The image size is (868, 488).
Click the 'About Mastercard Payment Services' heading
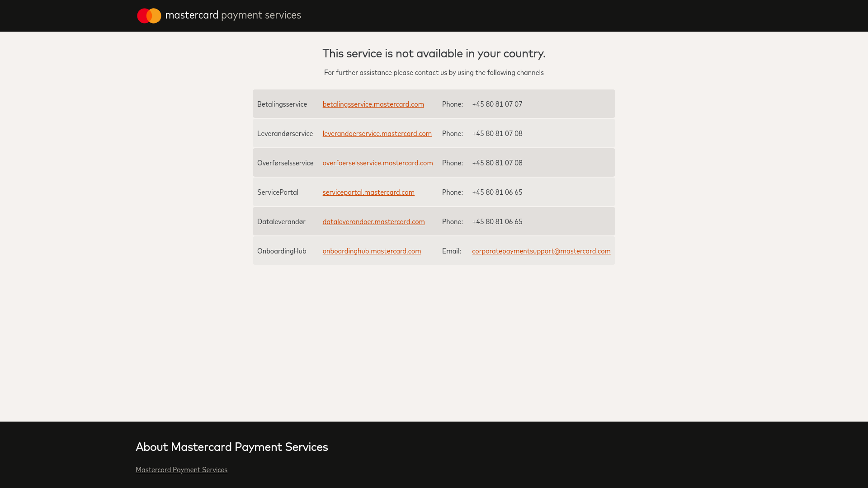[232, 447]
